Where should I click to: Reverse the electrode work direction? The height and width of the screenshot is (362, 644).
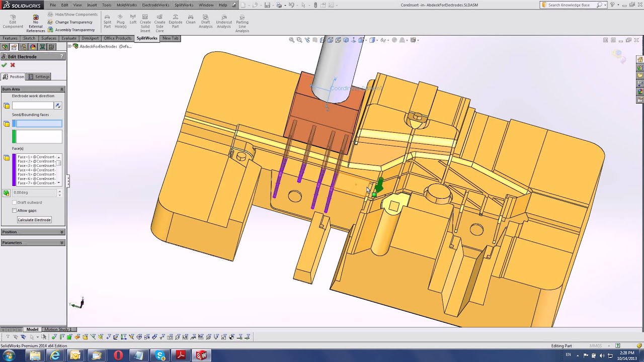(x=58, y=106)
